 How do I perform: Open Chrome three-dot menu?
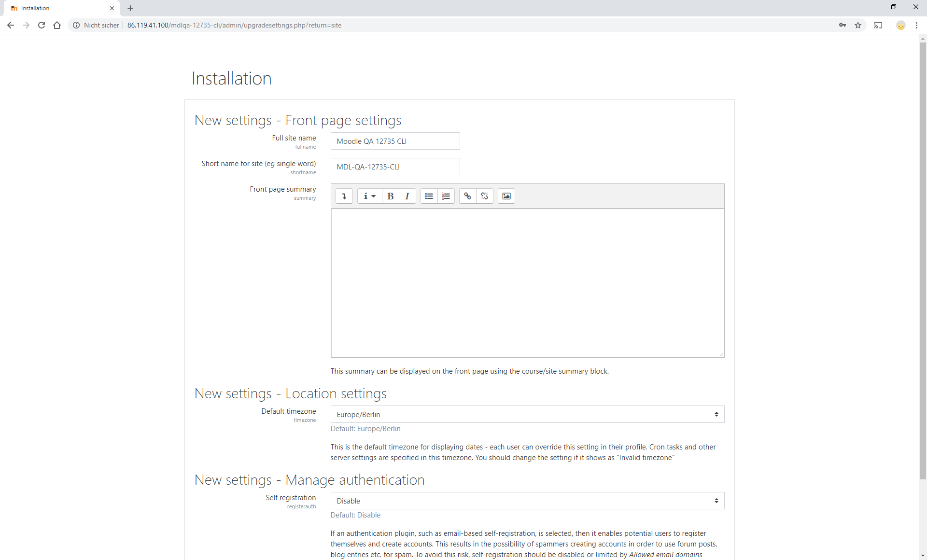pyautogui.click(x=916, y=25)
